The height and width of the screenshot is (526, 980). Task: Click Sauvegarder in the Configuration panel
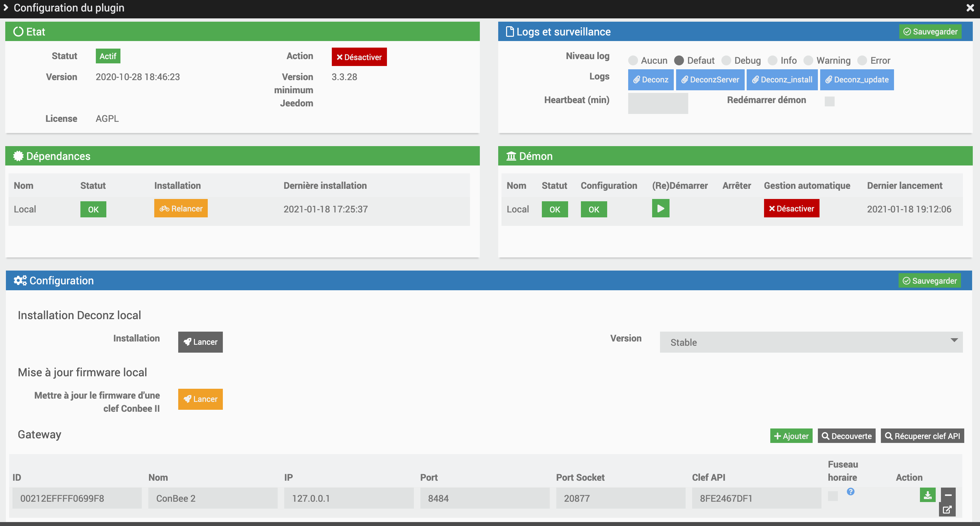pos(929,281)
